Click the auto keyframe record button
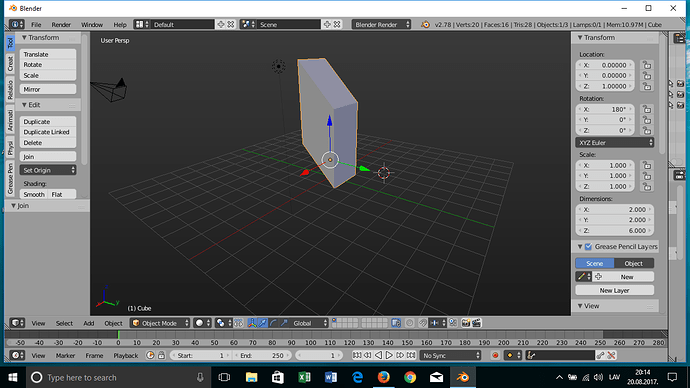The image size is (690, 388). 495,355
